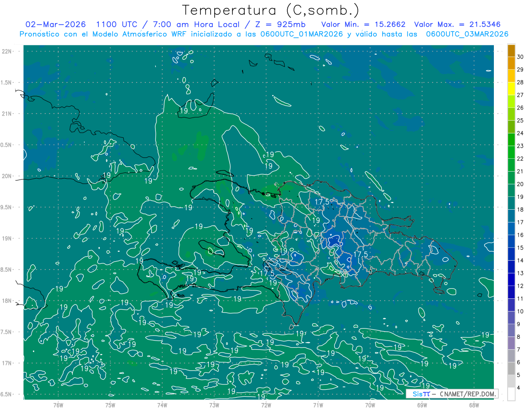Click the '69W' longitude label
Screen dimensions: 532x411
click(422, 405)
